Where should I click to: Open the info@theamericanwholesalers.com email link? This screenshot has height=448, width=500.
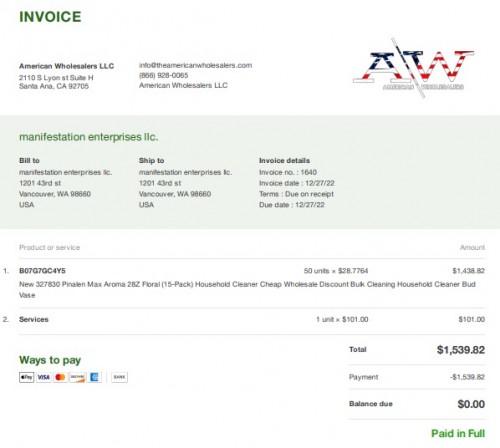tap(195, 65)
